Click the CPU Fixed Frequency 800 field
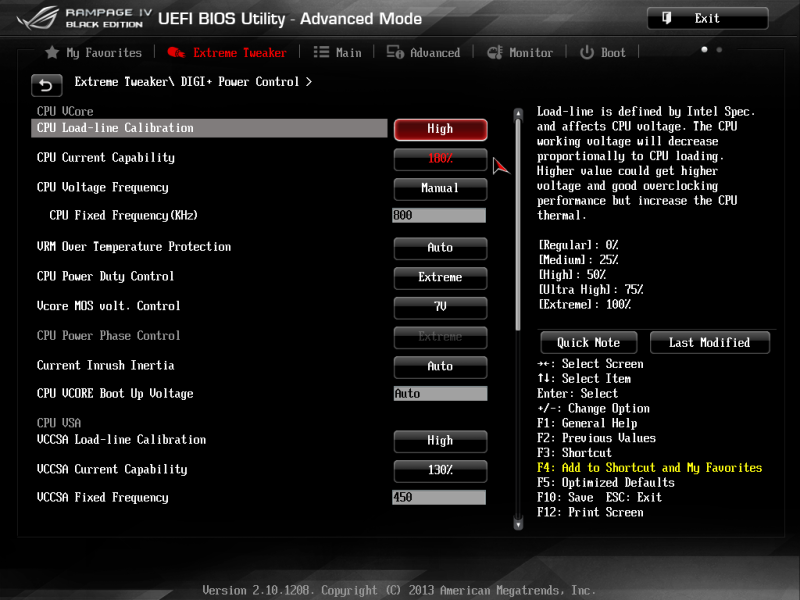This screenshot has height=600, width=800. (x=439, y=215)
